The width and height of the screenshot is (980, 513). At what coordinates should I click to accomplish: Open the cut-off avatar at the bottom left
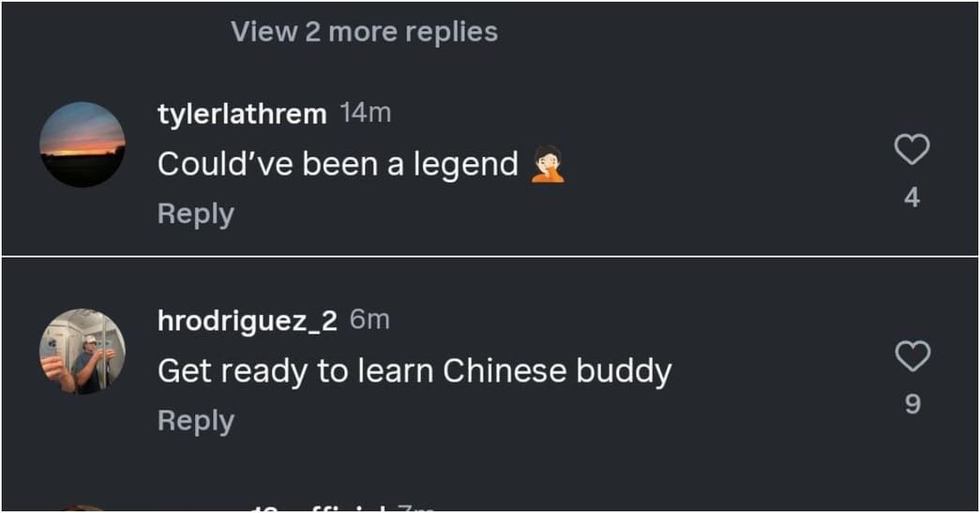click(x=83, y=508)
